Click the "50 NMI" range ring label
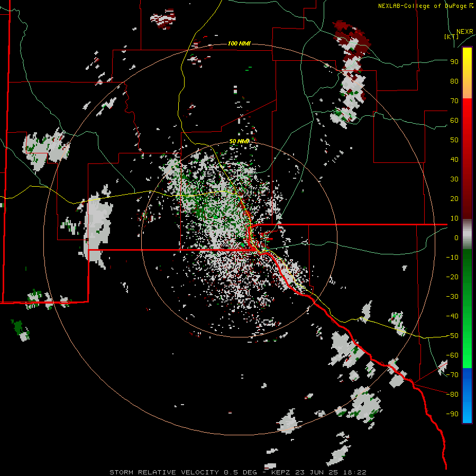Image resolution: width=476 pixels, height=476 pixels. pyautogui.click(x=239, y=141)
